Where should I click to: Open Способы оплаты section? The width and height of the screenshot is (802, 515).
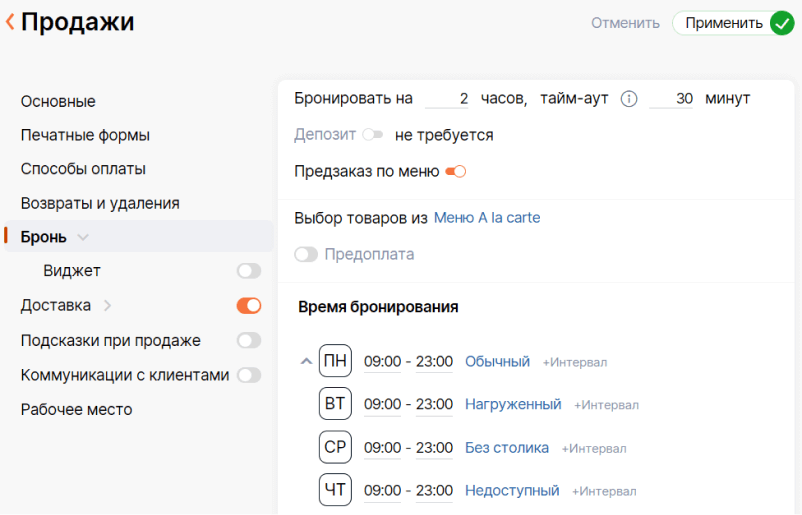pos(83,169)
